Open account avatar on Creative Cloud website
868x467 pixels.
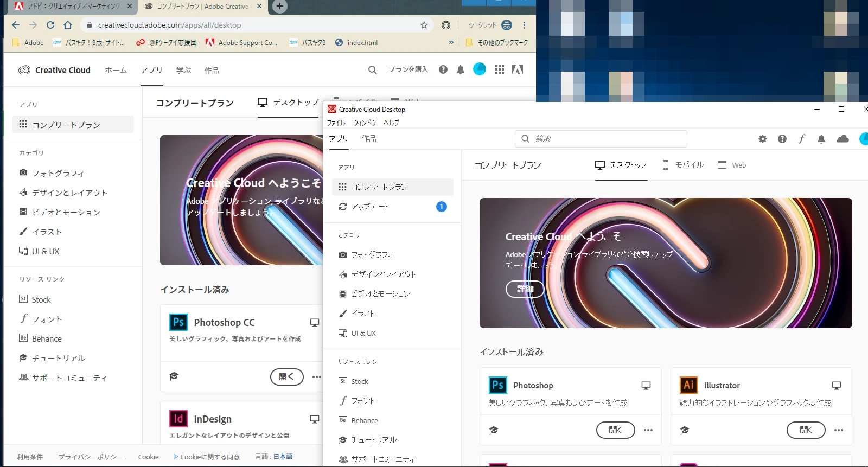coord(480,69)
